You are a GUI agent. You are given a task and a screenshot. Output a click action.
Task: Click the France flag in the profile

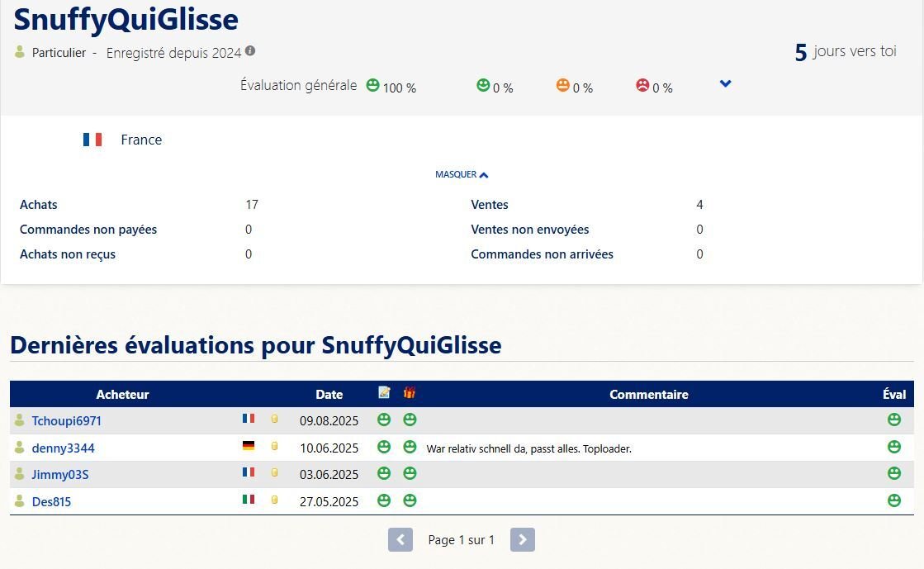click(92, 140)
